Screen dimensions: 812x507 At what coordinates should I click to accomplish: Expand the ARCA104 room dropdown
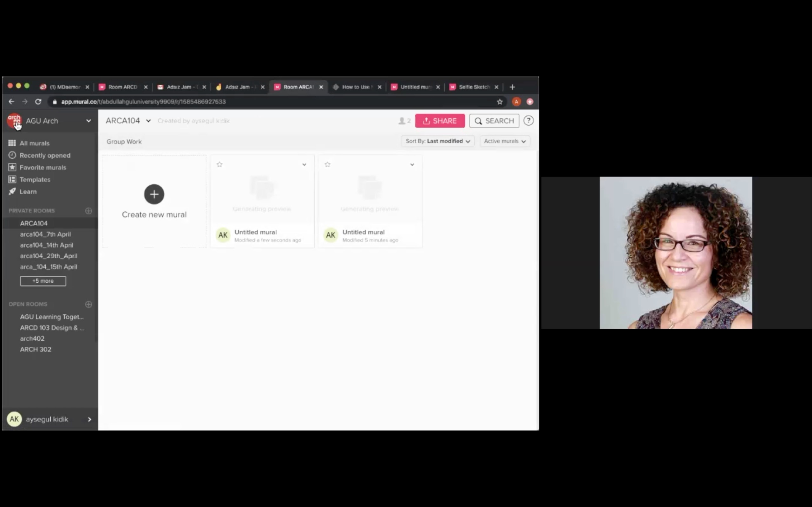148,120
